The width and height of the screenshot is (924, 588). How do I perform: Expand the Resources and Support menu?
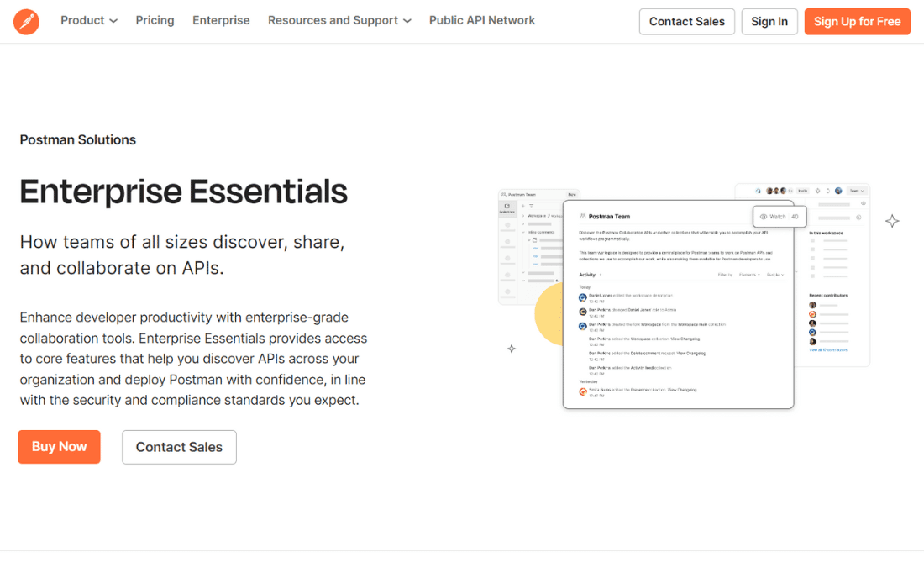pos(339,21)
